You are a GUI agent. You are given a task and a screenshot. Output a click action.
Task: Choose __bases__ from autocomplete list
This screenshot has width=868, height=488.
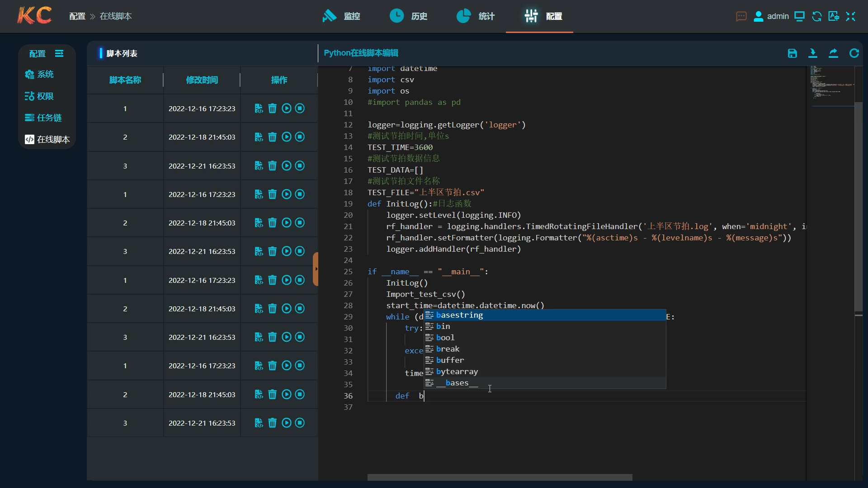(545, 383)
